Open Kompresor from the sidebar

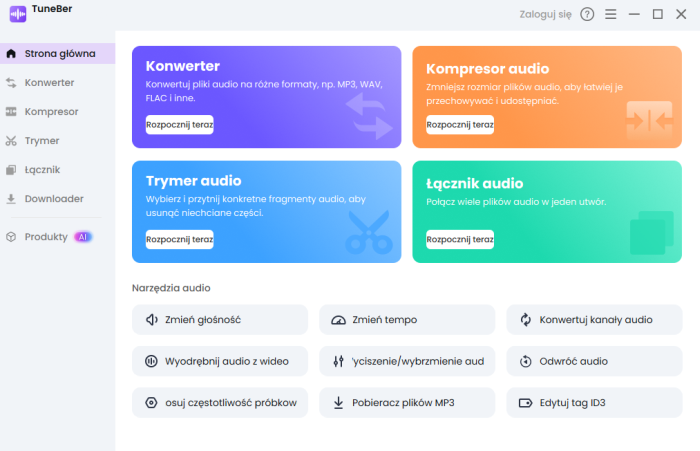pos(58,112)
